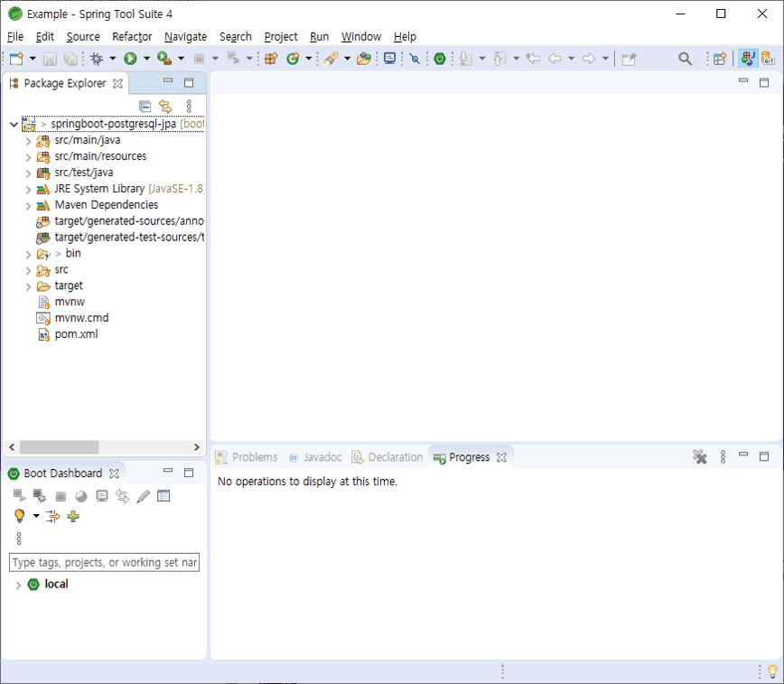Switch to the Javadoc tab

[x=315, y=457]
